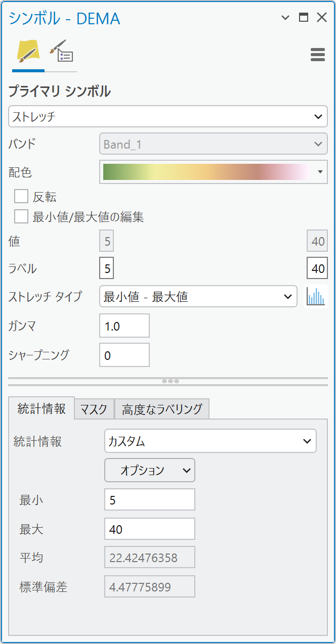The width and height of the screenshot is (336, 644).
Task: Enable the 最小値/最大値の編集 checkbox
Action: pos(21,217)
